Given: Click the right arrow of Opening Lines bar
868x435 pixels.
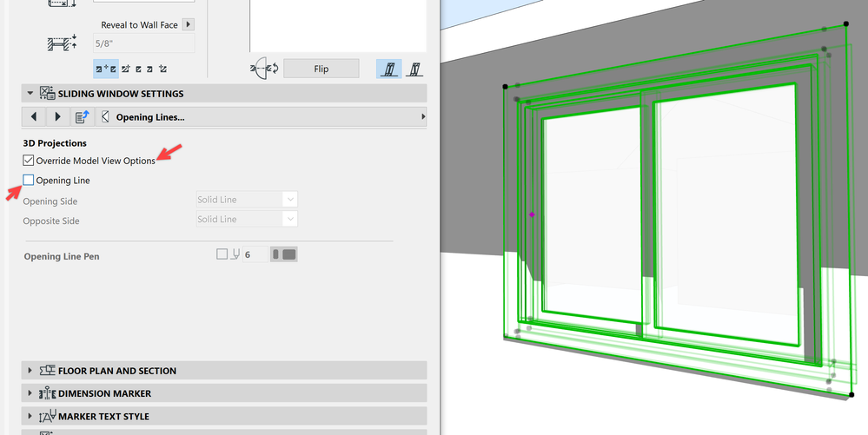Looking at the screenshot, I should [x=423, y=116].
